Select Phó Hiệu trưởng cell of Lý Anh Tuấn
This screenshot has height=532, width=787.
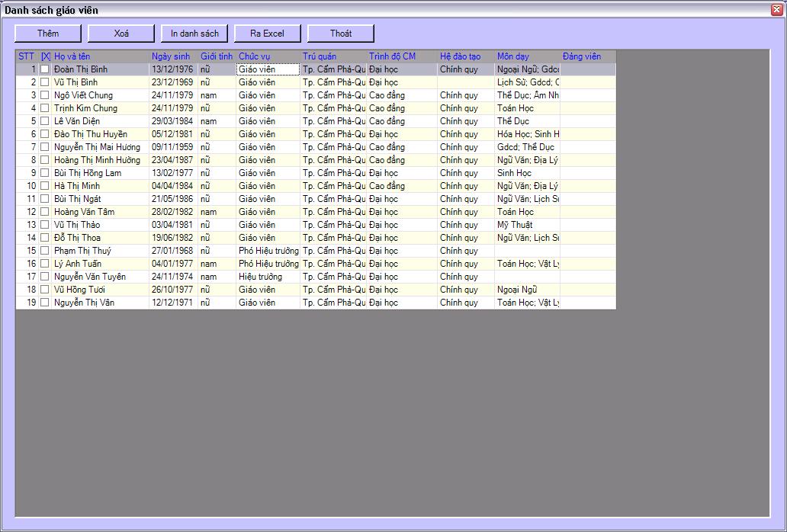pos(268,264)
